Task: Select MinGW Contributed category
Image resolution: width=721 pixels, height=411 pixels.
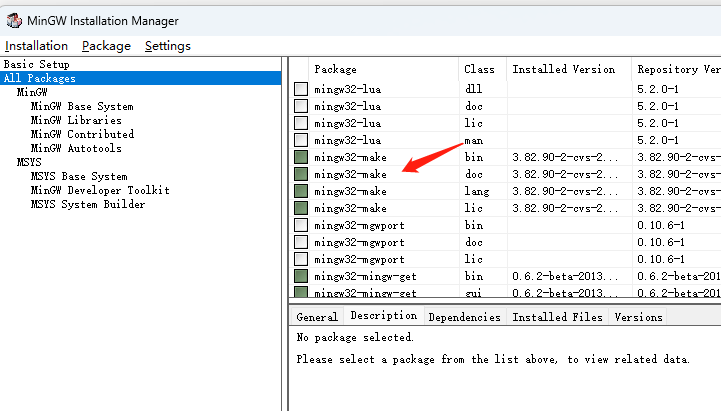Action: tap(82, 134)
